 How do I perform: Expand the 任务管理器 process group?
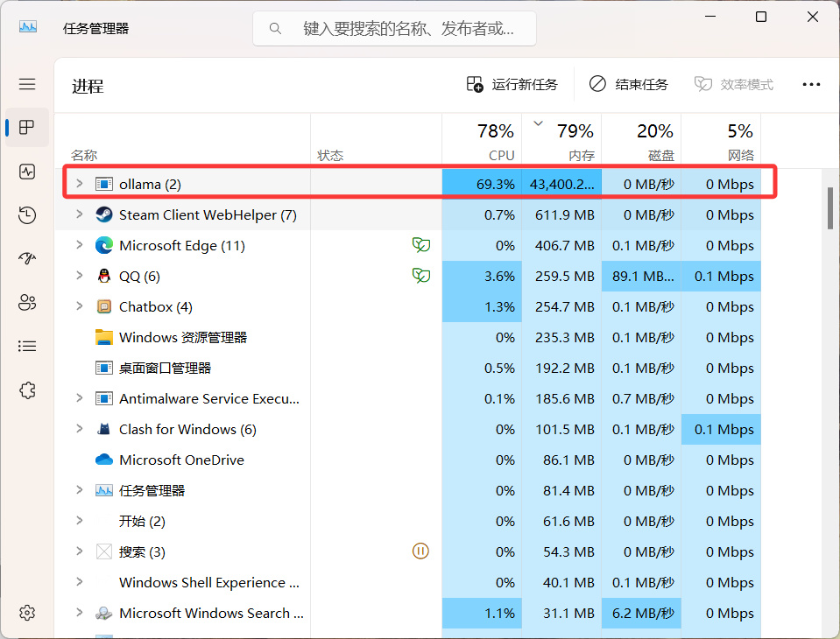point(80,489)
